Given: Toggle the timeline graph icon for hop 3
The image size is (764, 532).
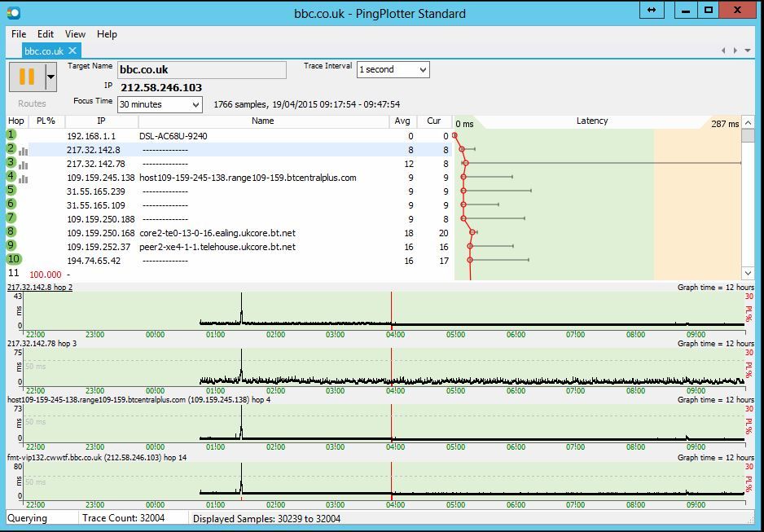Looking at the screenshot, I should (x=23, y=165).
